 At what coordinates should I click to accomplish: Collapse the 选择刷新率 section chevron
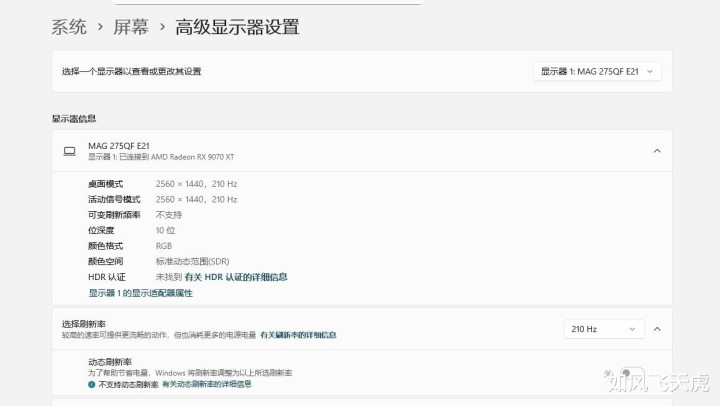pos(657,329)
